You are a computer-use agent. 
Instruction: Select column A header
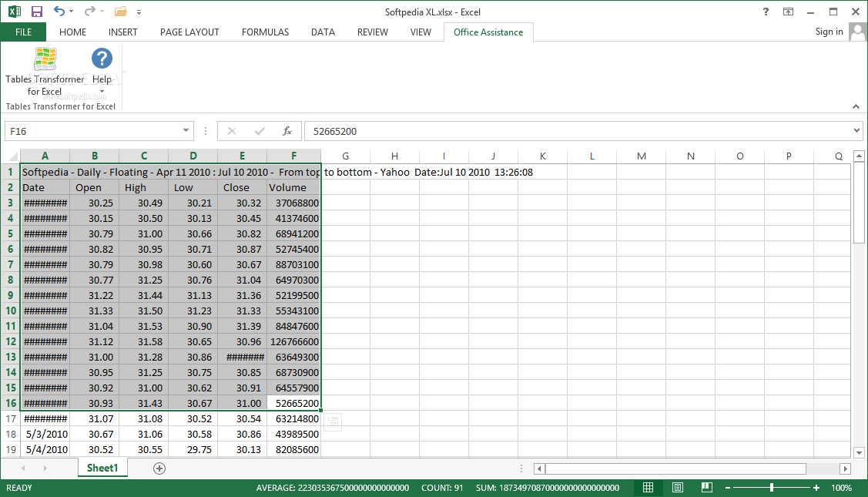[x=45, y=156]
